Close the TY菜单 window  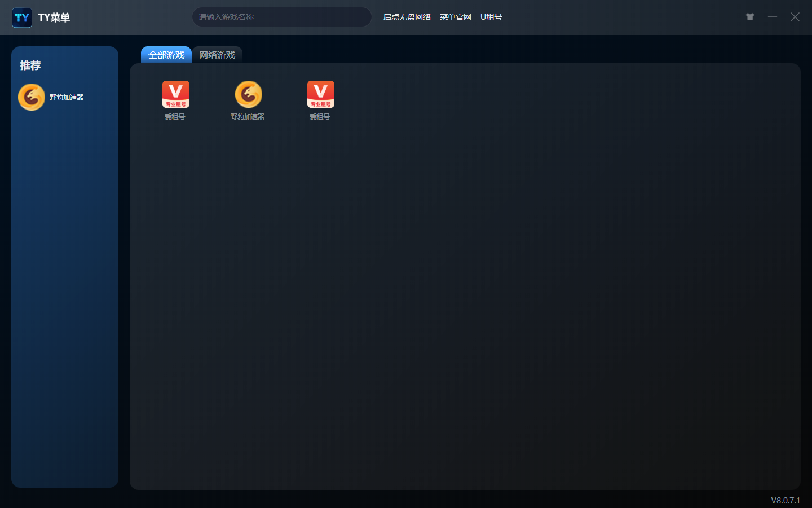[795, 17]
